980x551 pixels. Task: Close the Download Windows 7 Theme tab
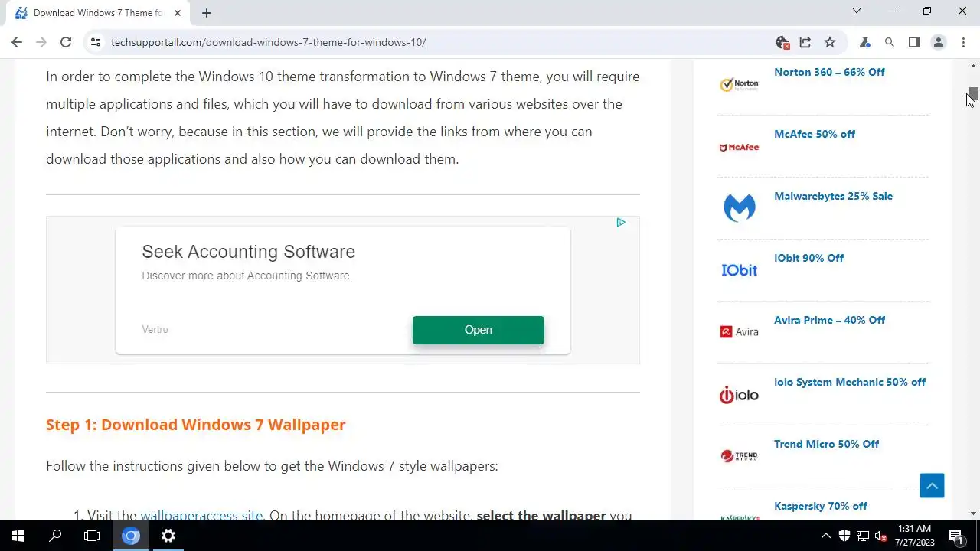point(178,13)
